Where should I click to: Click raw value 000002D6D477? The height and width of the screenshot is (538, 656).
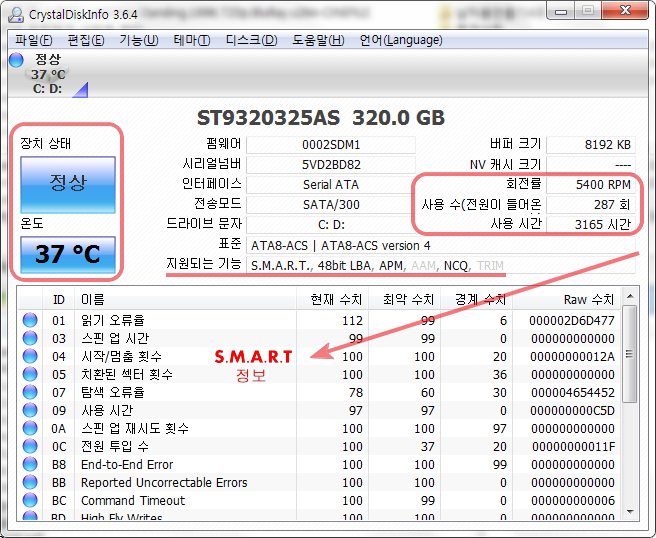coord(571,320)
